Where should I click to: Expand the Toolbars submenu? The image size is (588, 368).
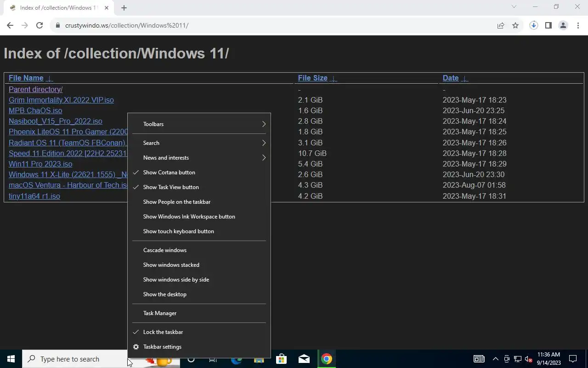tap(199, 124)
